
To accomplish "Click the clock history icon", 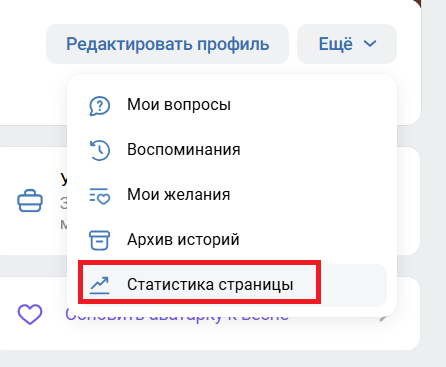I will click(x=99, y=150).
